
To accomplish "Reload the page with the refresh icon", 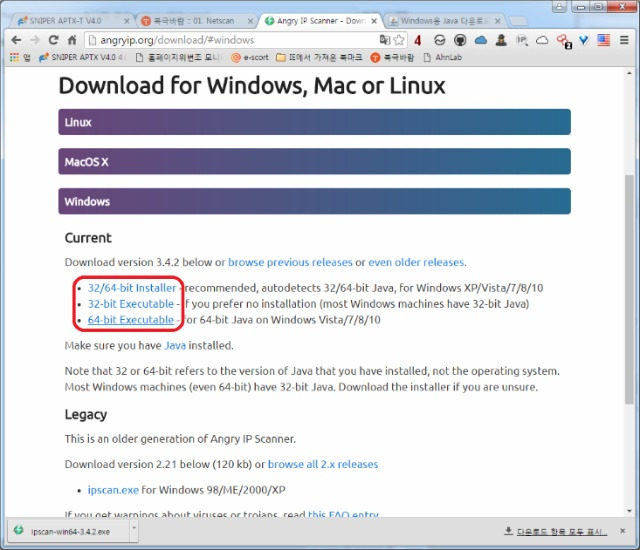I will 53,40.
